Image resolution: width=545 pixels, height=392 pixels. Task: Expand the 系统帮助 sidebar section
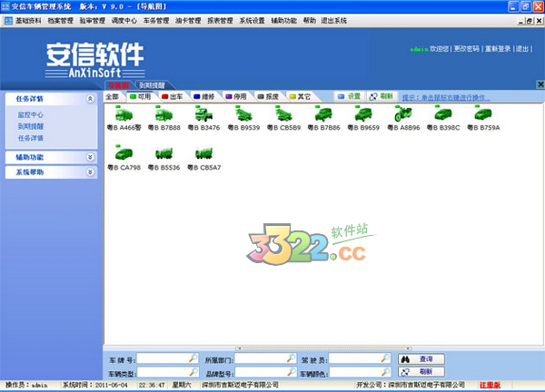[90, 172]
